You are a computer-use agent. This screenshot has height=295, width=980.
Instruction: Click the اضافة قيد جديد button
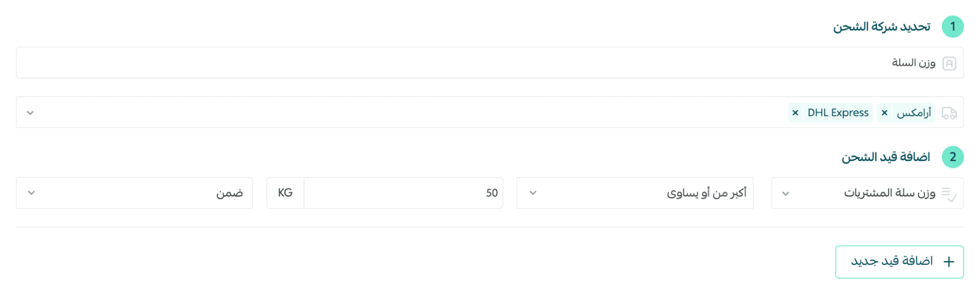(899, 262)
